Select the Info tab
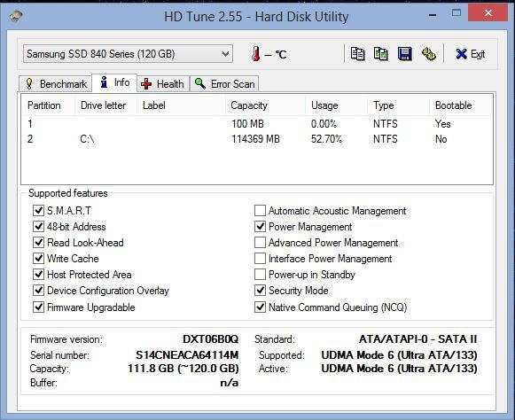Image resolution: width=515 pixels, height=420 pixels. [x=114, y=82]
